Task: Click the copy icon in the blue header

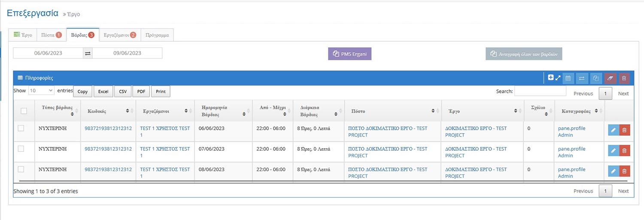Action: point(596,78)
